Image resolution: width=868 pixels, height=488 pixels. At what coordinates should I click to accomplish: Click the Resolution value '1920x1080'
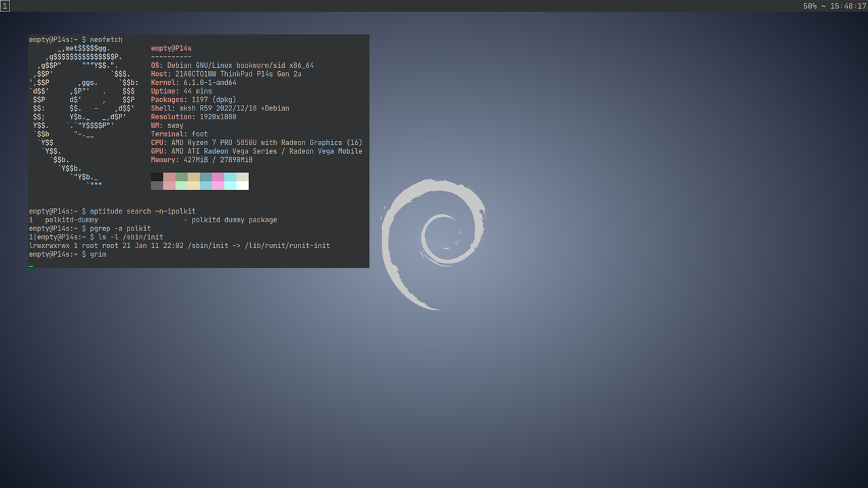point(218,117)
